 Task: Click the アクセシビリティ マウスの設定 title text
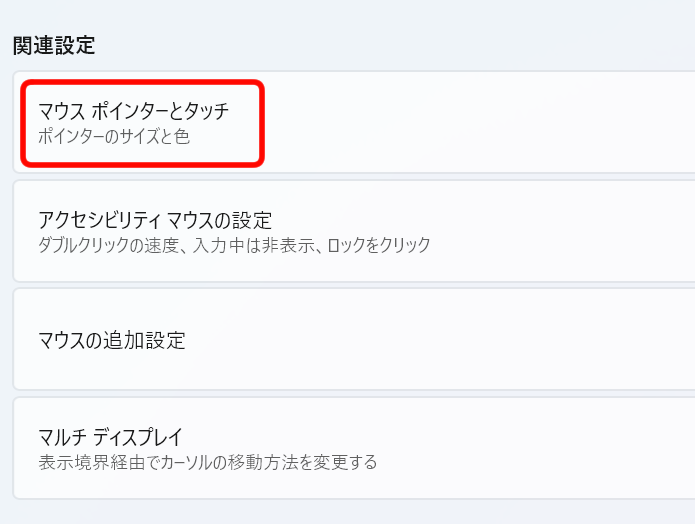[x=155, y=220]
